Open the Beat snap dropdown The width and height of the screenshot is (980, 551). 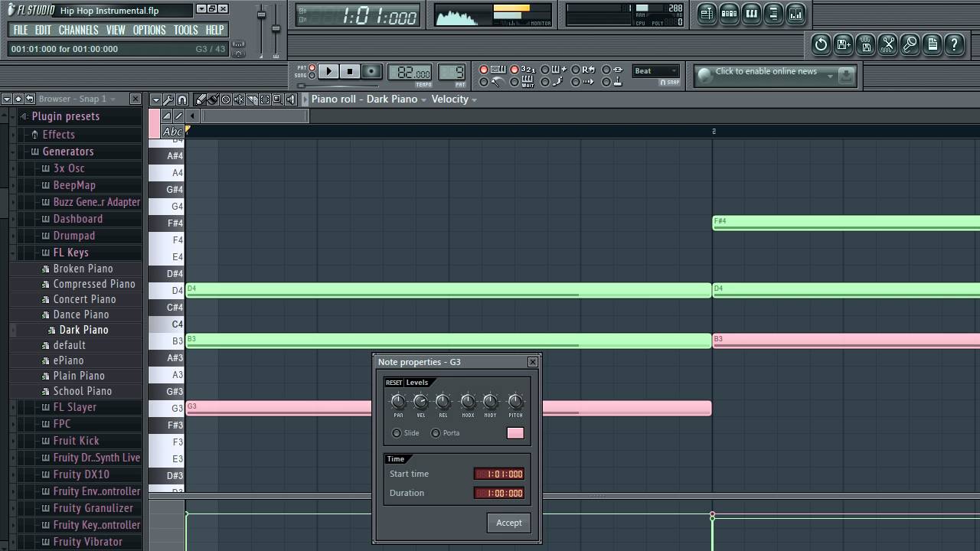tap(656, 71)
